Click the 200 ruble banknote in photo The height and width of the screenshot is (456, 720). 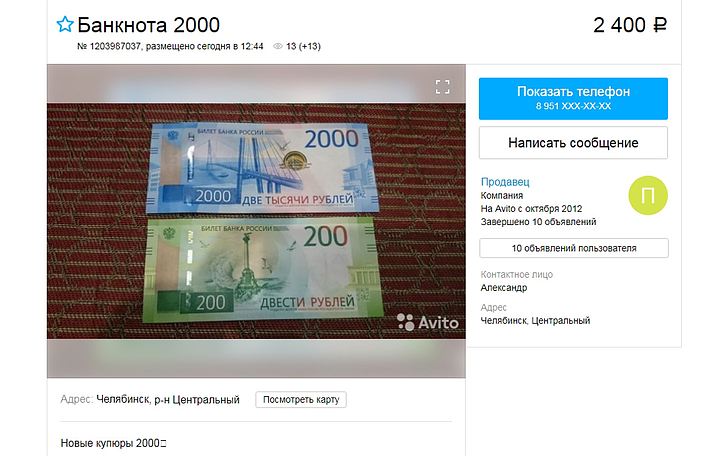click(x=262, y=270)
